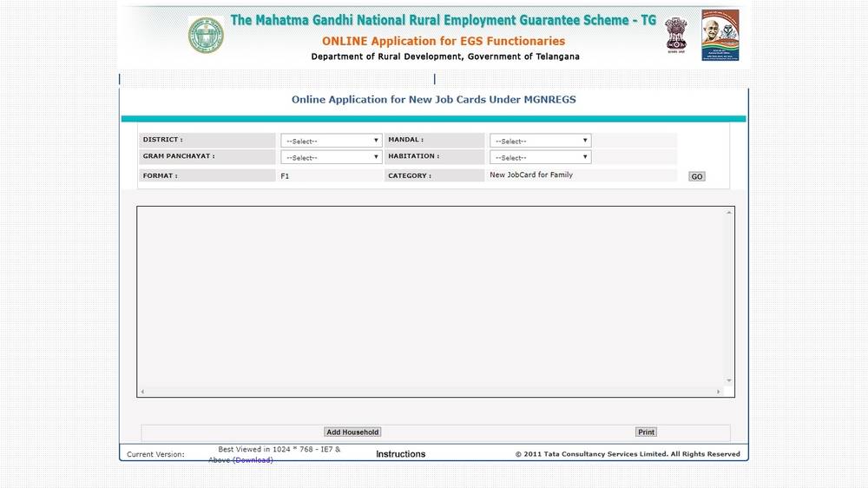The height and width of the screenshot is (488, 868).
Task: Click the vertical scrollbar track of results panel
Action: pyautogui.click(x=729, y=295)
